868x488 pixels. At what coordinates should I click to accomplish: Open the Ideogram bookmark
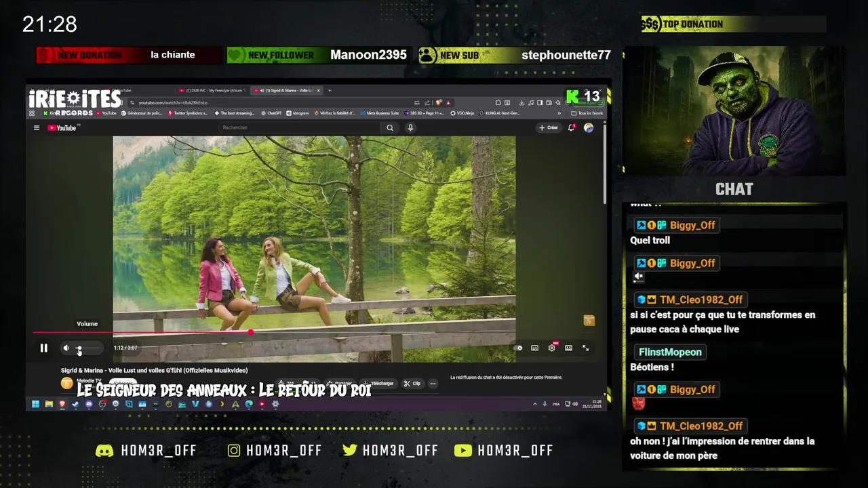tap(298, 113)
